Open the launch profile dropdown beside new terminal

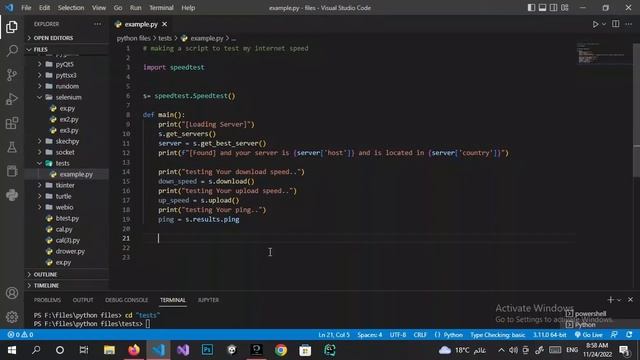click(619, 300)
